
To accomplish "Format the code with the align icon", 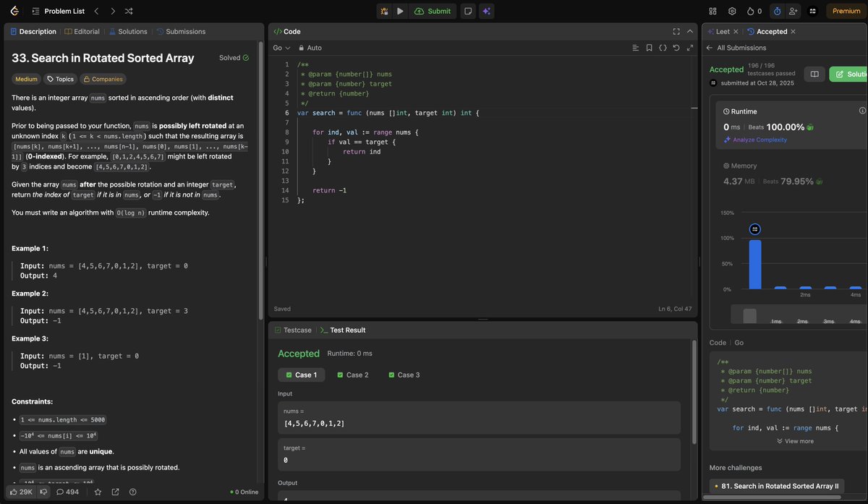I will [636, 48].
